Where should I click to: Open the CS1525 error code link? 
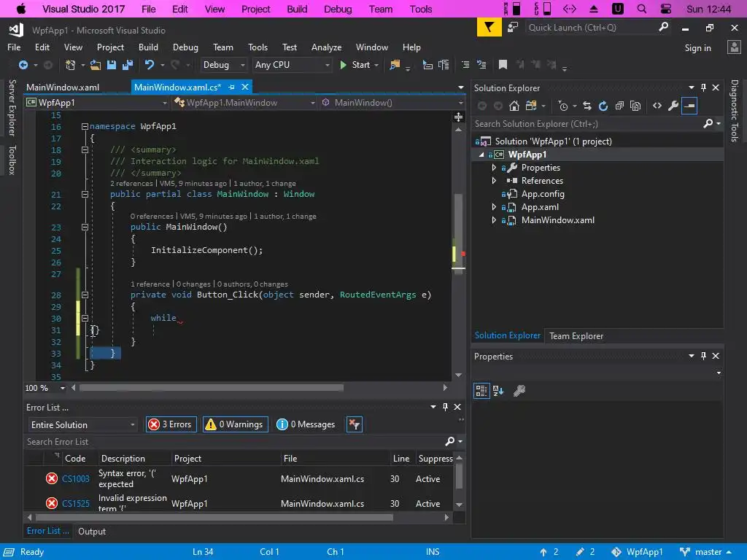coord(76,503)
